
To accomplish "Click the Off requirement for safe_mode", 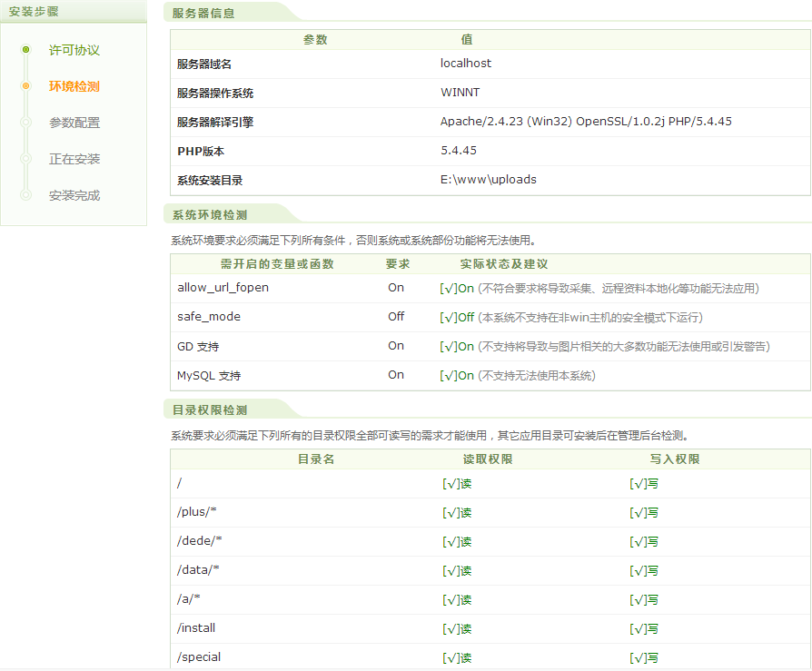I will 396,316.
